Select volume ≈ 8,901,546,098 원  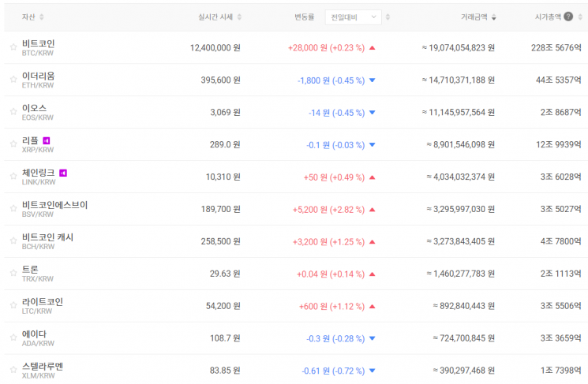click(460, 144)
